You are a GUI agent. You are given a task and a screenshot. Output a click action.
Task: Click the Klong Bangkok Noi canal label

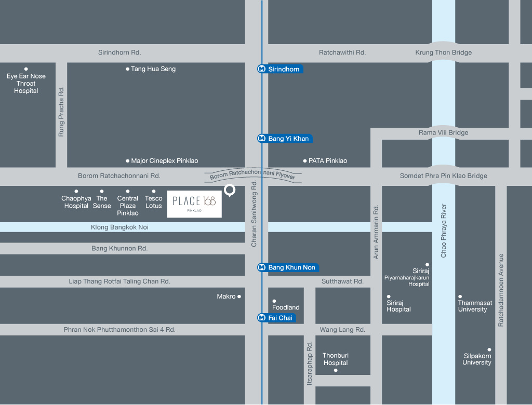(119, 227)
